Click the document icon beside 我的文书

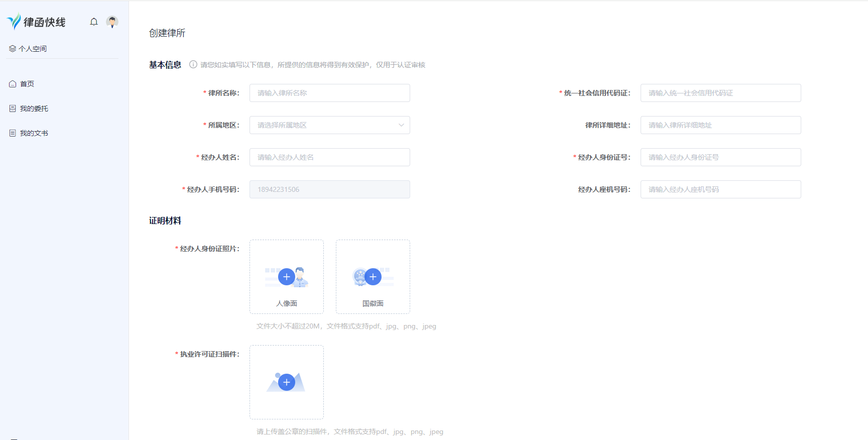13,133
